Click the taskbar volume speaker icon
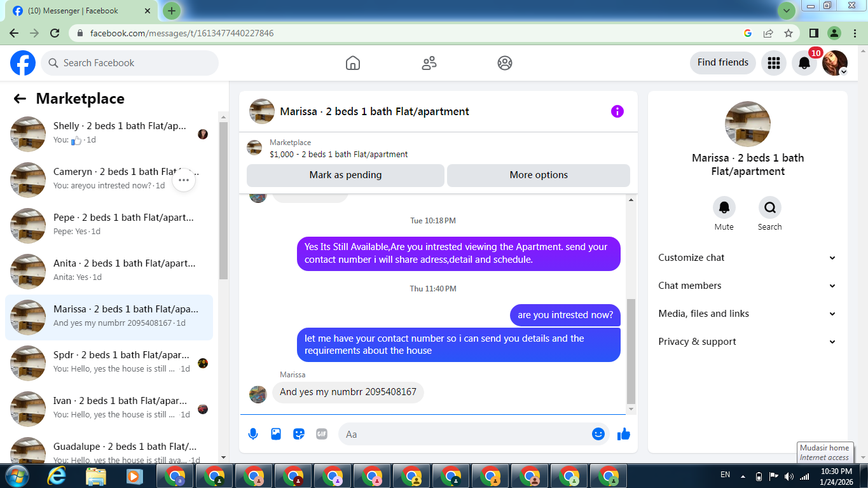Image resolution: width=868 pixels, height=488 pixels. click(789, 476)
